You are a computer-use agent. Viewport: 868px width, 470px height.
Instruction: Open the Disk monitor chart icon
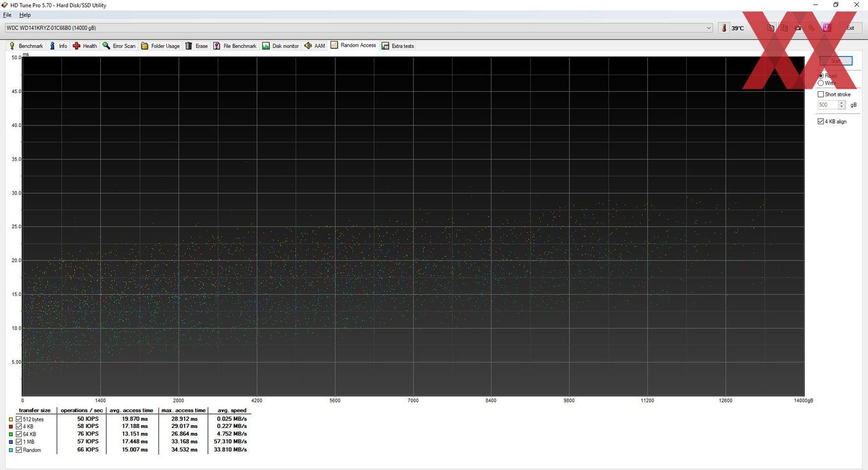[266, 46]
